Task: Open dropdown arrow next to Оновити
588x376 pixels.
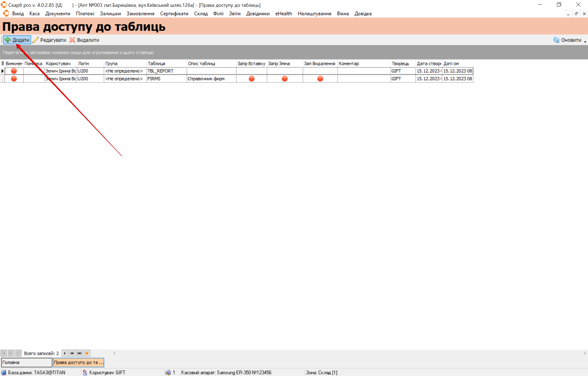Action: click(585, 41)
